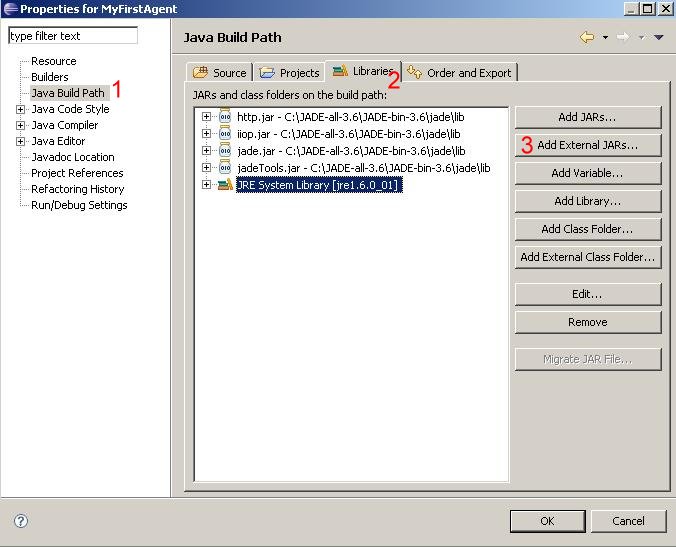Click the back navigation arrow icon
676x547 pixels.
(587, 38)
